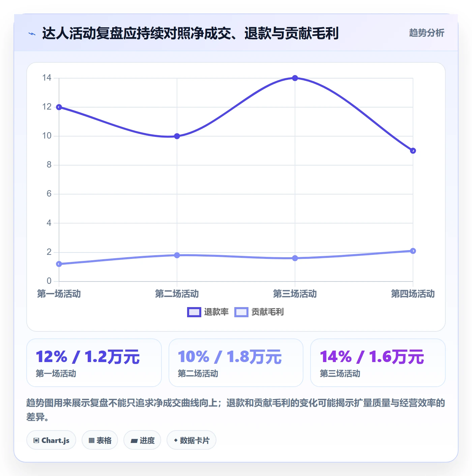Select the 退款率 data point at 第四场活动

pos(413,151)
